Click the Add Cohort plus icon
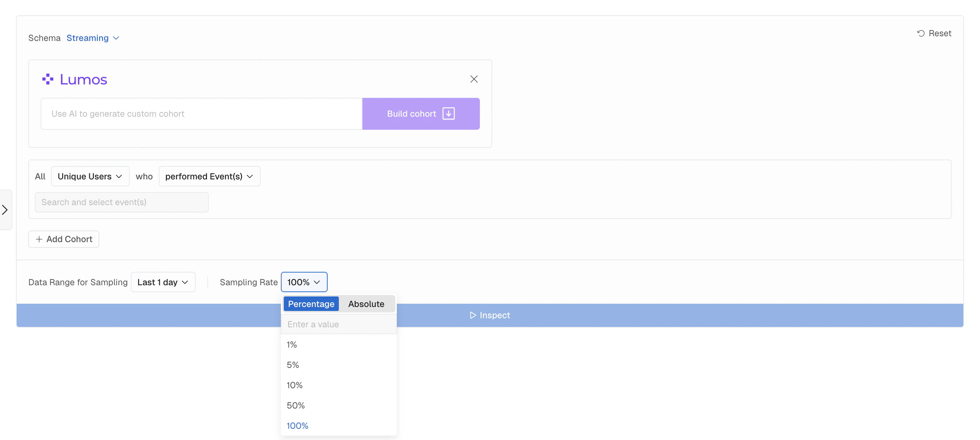Viewport: 980px width, 440px height. tap(39, 239)
